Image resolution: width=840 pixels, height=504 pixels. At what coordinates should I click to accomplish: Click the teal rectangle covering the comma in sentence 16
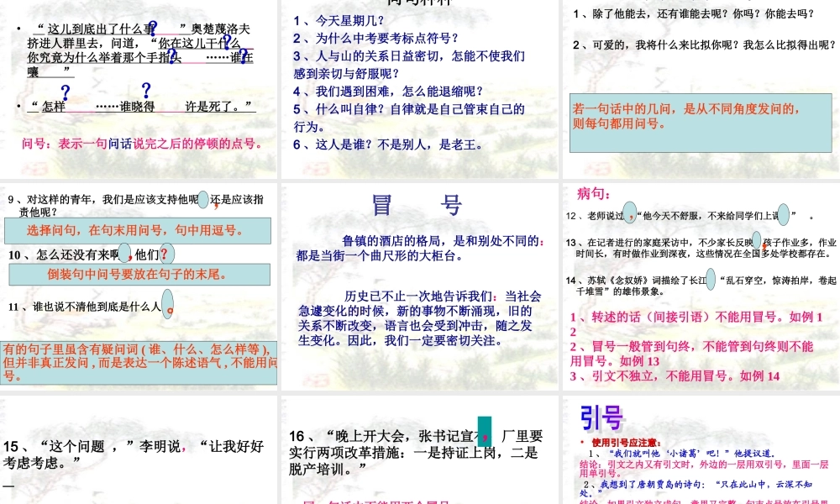(x=485, y=431)
